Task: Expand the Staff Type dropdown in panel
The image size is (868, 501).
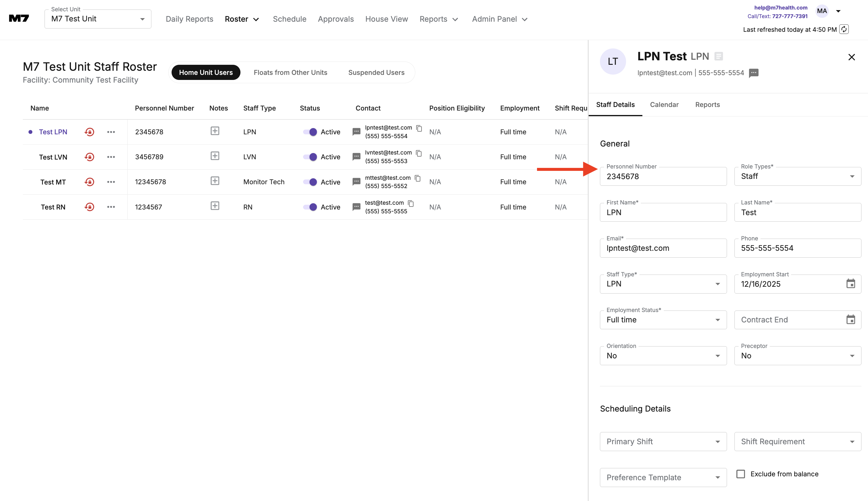Action: coord(663,284)
